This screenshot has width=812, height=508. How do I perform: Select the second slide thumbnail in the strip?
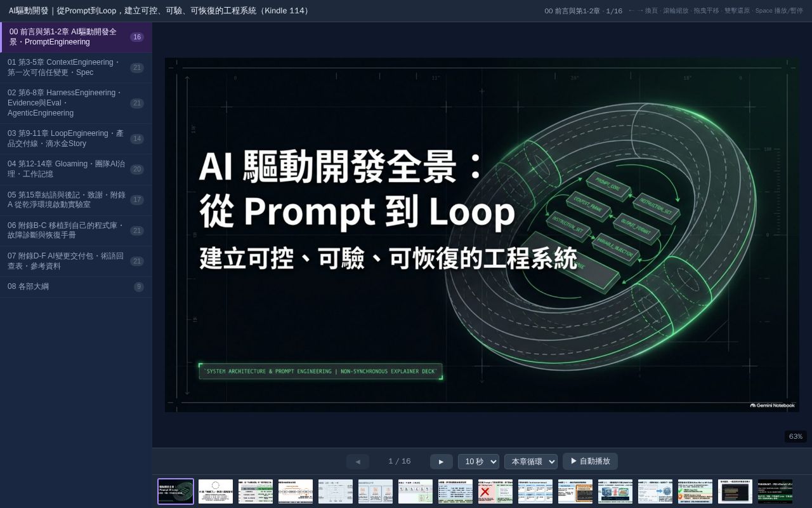[216, 491]
